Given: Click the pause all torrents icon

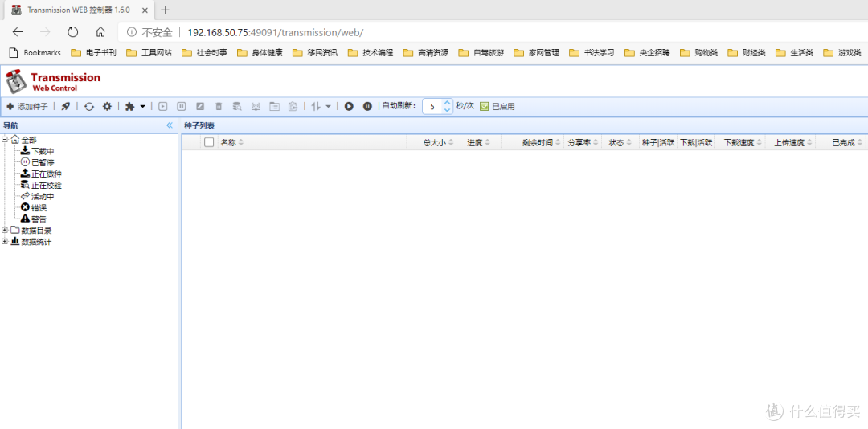Looking at the screenshot, I should pyautogui.click(x=367, y=106).
